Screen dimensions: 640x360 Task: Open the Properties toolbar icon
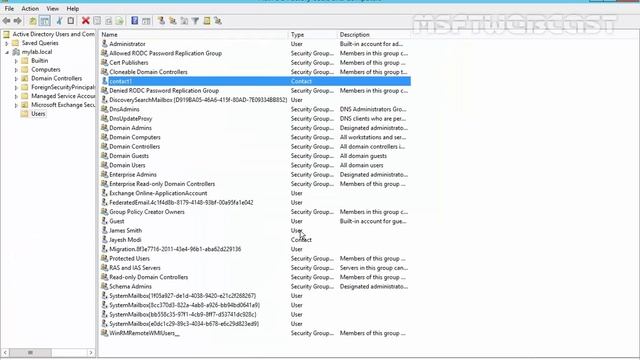(97, 21)
